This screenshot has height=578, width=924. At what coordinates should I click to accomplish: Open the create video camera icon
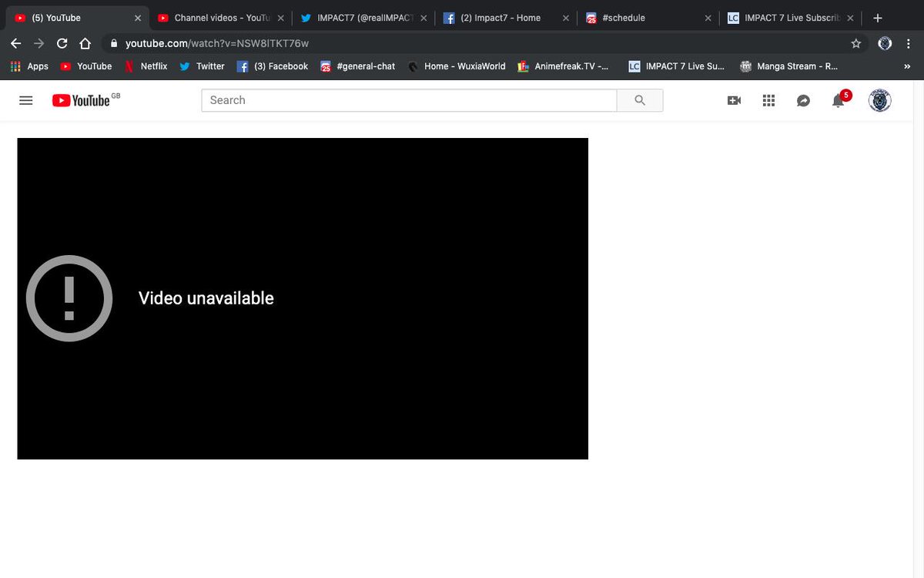734,100
